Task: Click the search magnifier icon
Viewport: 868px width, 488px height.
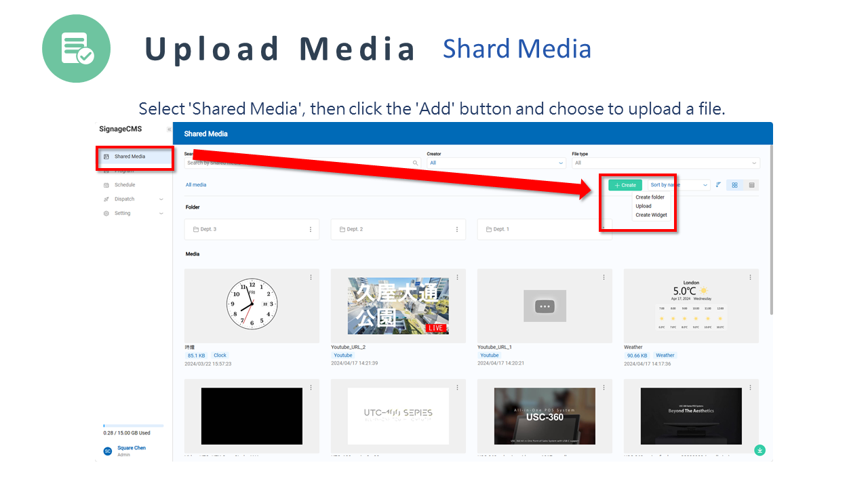Action: click(416, 163)
